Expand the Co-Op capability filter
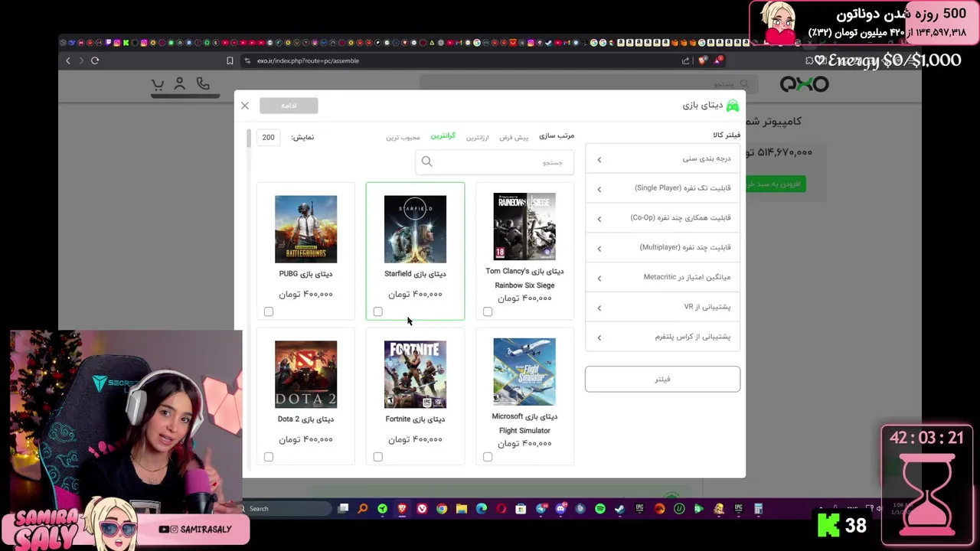Screen dimensions: 980x551 pyautogui.click(x=663, y=218)
